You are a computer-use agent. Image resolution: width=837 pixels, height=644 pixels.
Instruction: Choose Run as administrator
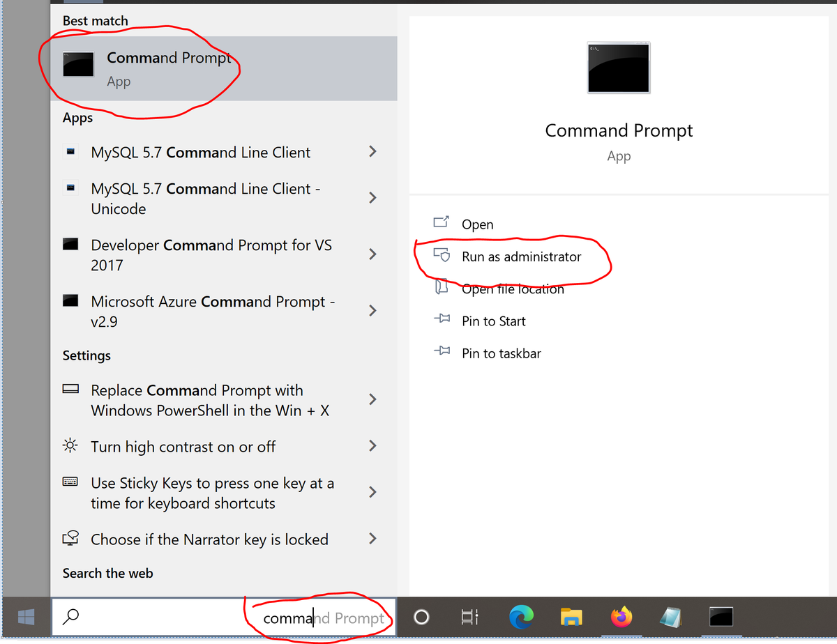[522, 256]
